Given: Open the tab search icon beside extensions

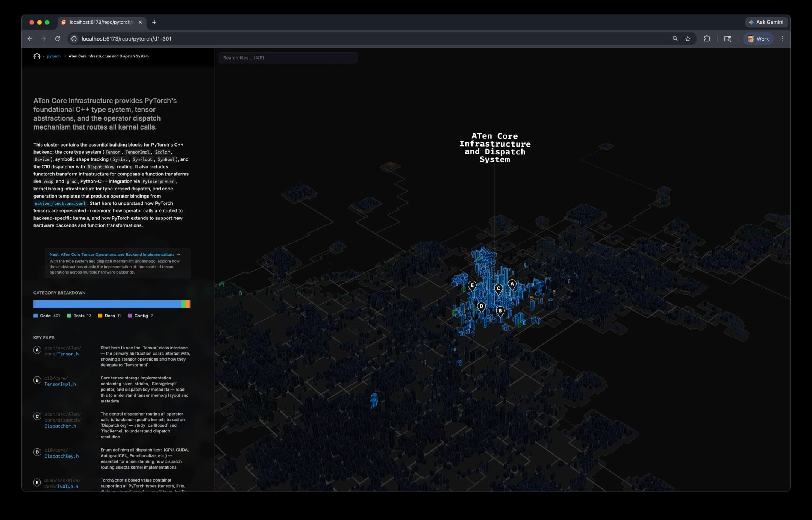Looking at the screenshot, I should click(x=727, y=39).
